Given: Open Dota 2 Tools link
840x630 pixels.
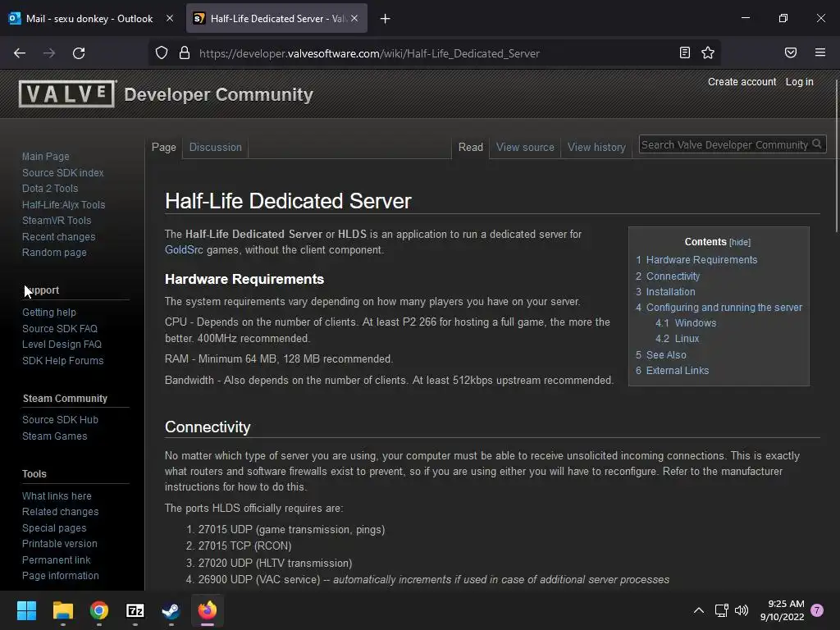Looking at the screenshot, I should point(50,188).
